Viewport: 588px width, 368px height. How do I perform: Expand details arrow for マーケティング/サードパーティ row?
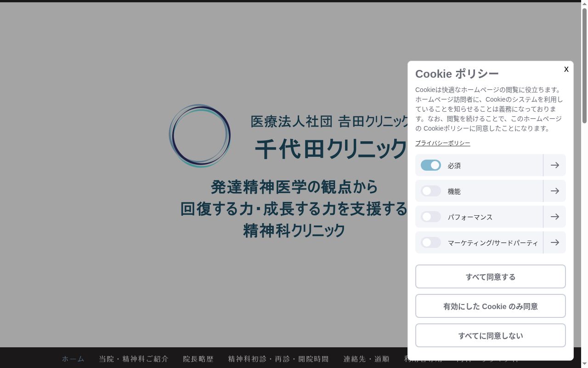click(x=554, y=242)
